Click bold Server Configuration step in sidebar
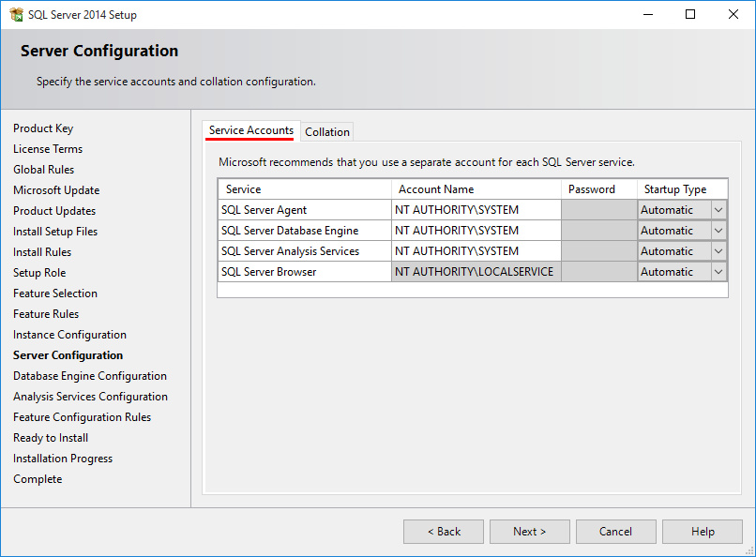Screen dimensions: 756x557 click(x=68, y=355)
